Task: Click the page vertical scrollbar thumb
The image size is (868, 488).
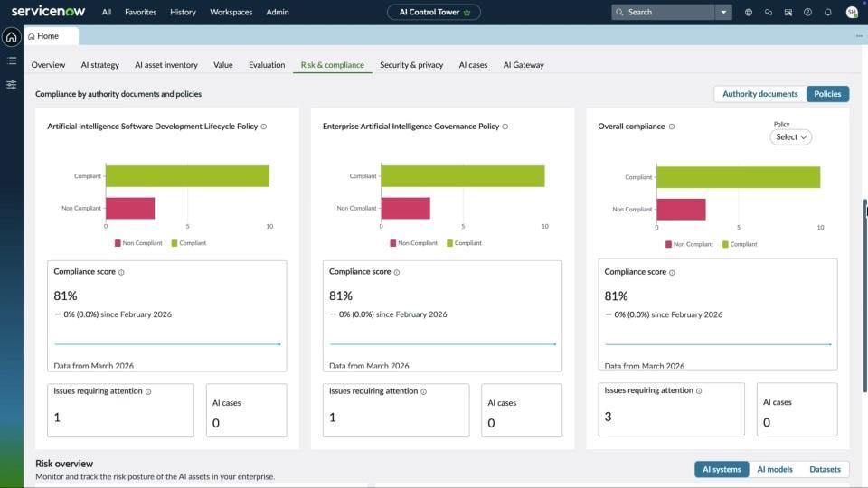Action: tap(864, 296)
